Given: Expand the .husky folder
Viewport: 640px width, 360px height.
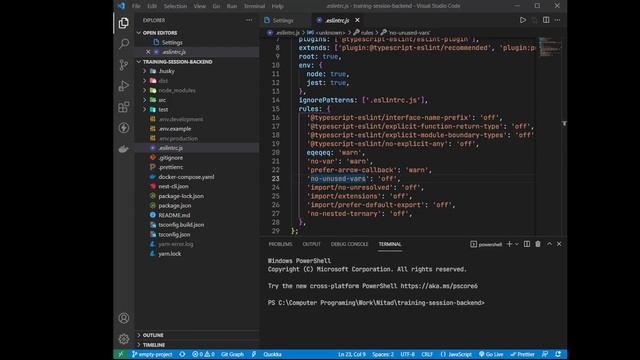Looking at the screenshot, I should [144, 71].
